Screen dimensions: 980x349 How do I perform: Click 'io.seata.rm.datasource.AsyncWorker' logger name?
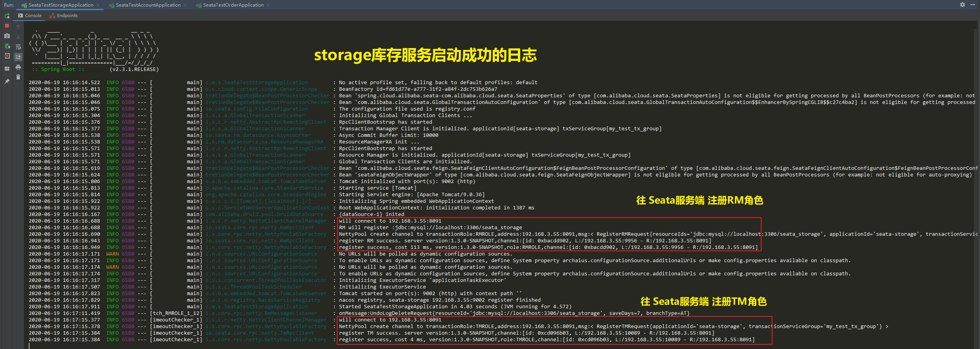coord(258,135)
